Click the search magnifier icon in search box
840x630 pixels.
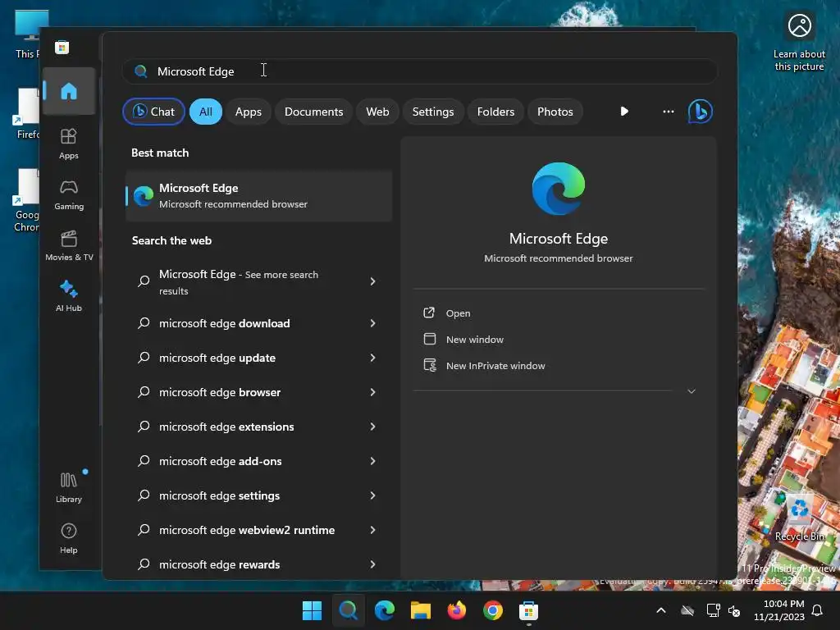click(141, 71)
